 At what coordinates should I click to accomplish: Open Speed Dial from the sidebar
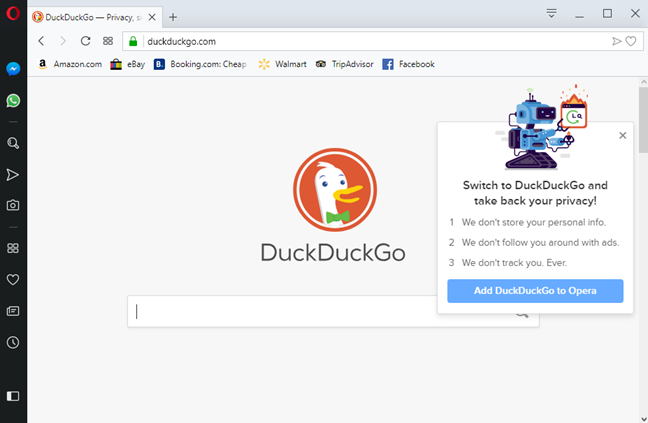coord(13,248)
